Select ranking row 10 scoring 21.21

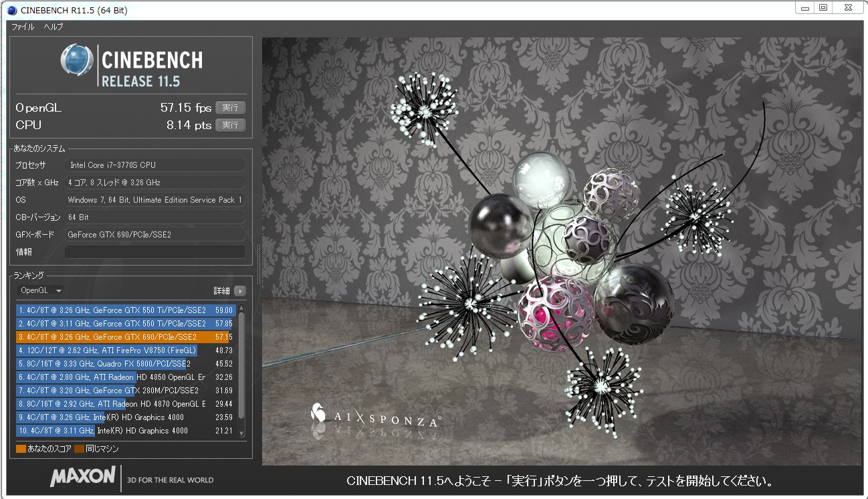tap(126, 431)
